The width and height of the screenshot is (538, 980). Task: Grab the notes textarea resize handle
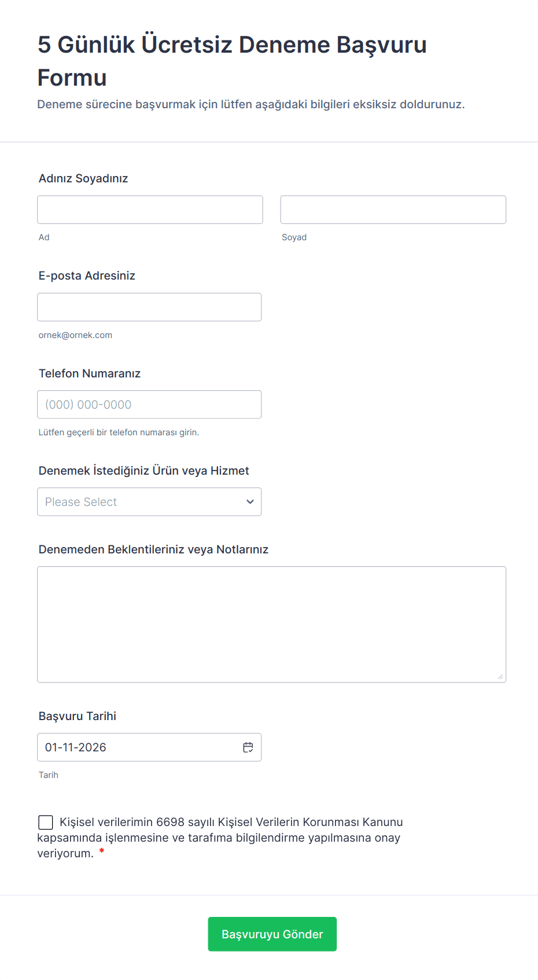coord(500,677)
